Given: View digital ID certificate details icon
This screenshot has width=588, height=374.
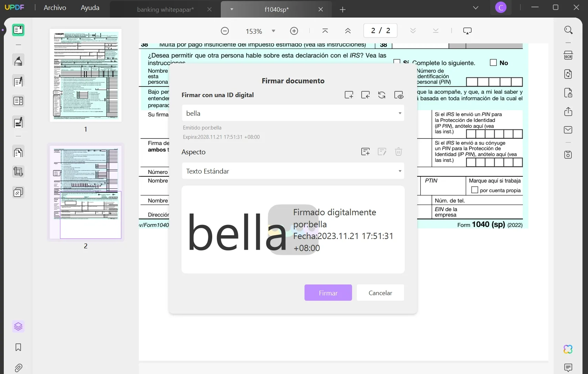Looking at the screenshot, I should [x=399, y=95].
